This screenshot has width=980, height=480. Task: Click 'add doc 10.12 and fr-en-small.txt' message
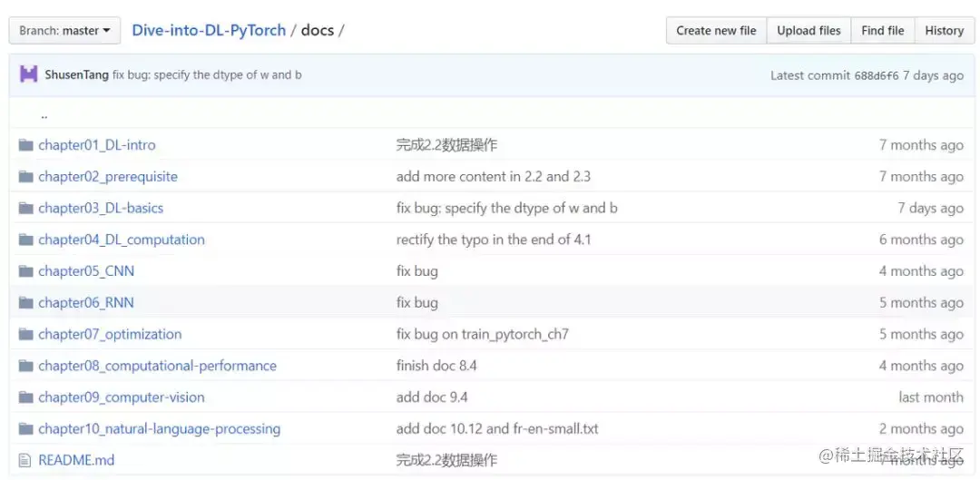click(x=497, y=429)
